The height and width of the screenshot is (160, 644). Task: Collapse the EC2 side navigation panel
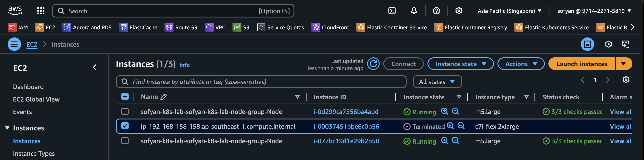94,67
